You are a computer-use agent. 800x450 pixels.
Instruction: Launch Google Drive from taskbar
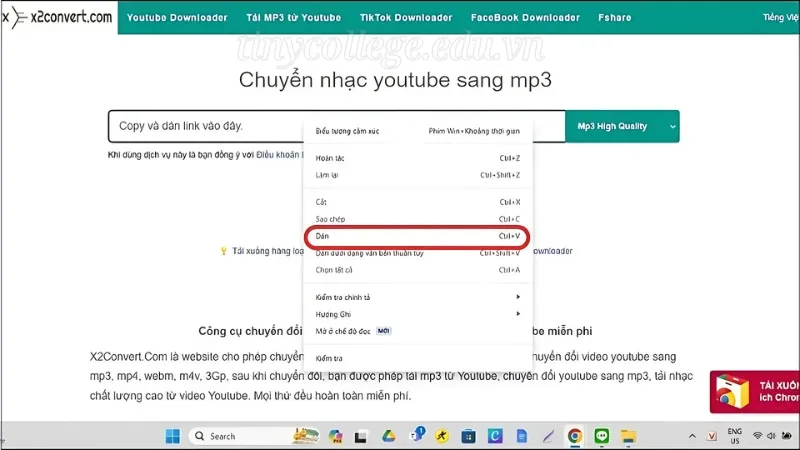point(389,436)
